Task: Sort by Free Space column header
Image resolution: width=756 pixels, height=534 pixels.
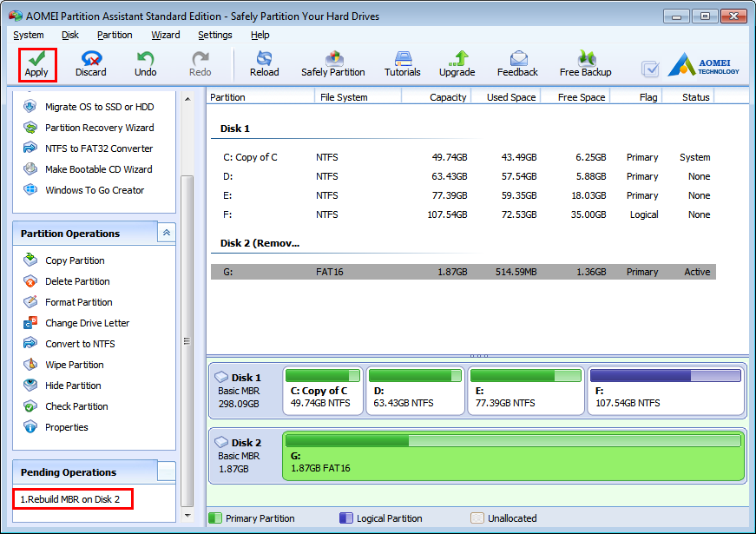Action: pos(575,97)
